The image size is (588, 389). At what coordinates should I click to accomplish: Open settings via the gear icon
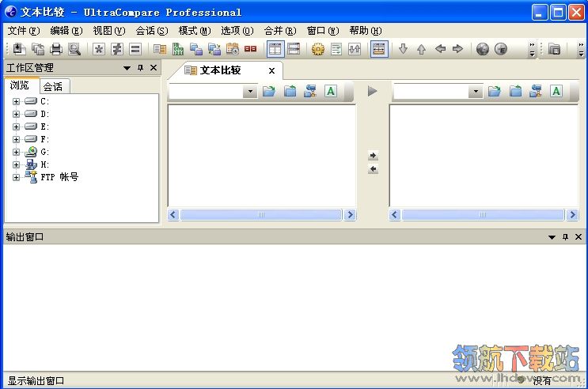[x=318, y=49]
